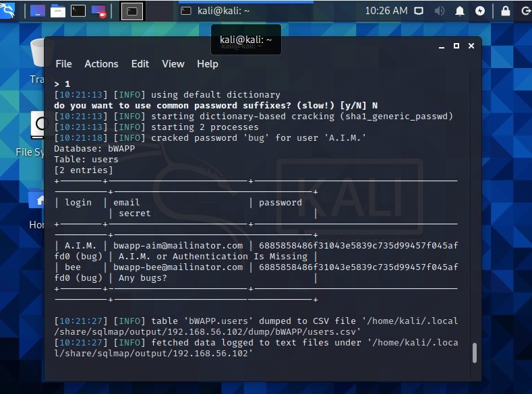Click the 'Database: bWAPP' line
532x394 pixels.
pos(94,149)
